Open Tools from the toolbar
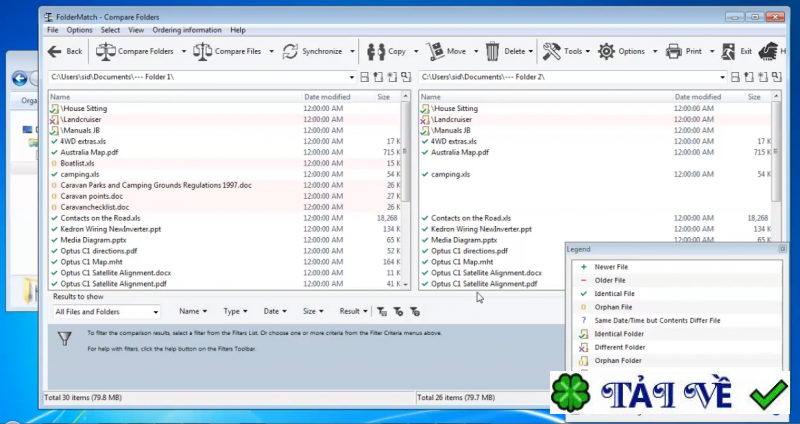 point(552,51)
